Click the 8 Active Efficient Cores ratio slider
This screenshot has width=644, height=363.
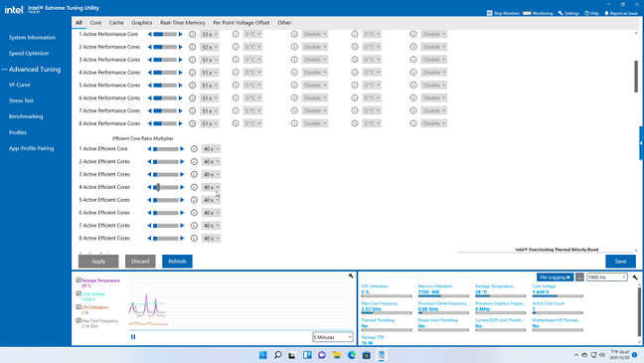point(166,238)
